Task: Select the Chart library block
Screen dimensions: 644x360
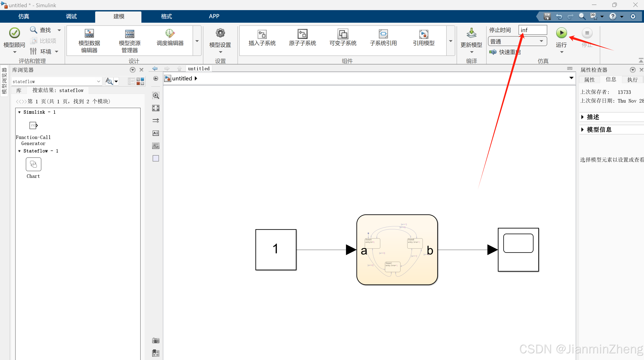Action: click(x=33, y=164)
